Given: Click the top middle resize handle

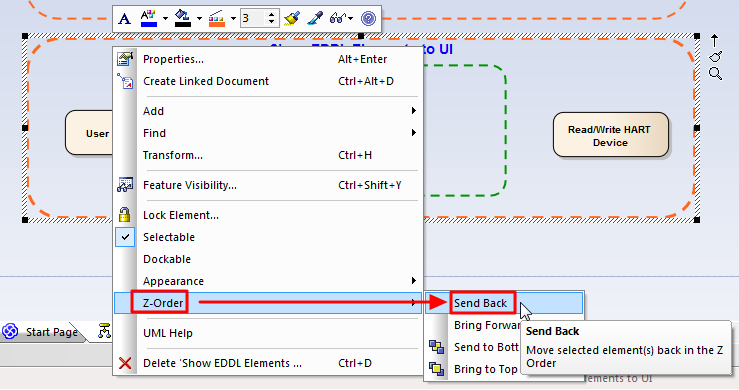Looking at the screenshot, I should click(361, 36).
